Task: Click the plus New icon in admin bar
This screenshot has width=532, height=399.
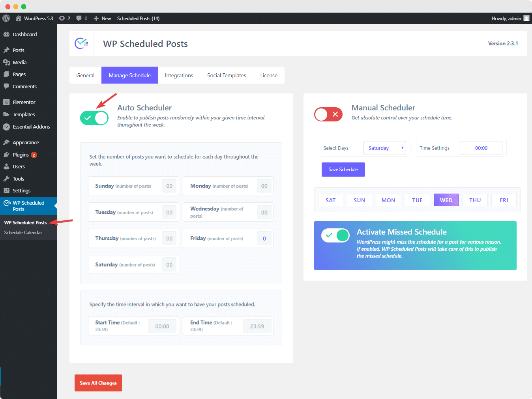Action: point(96,19)
